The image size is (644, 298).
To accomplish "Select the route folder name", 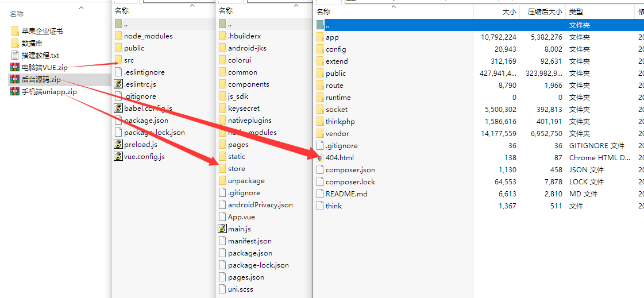I will click(334, 86).
